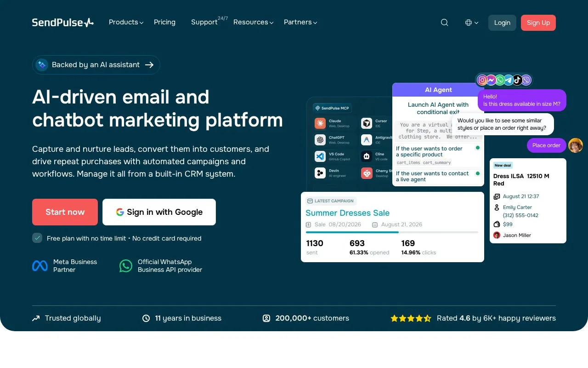Click the SendPulse logo
Image resolution: width=588 pixels, height=368 pixels.
(x=63, y=22)
